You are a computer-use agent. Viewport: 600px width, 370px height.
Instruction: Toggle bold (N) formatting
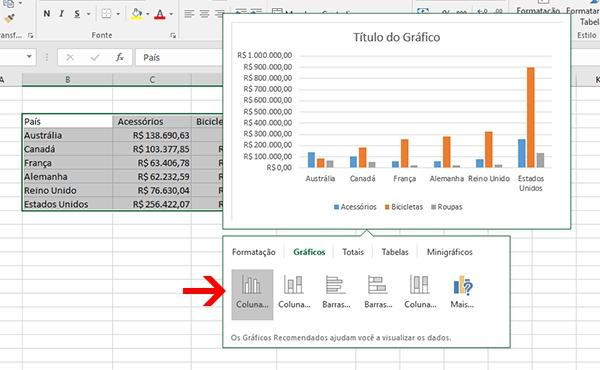point(47,14)
